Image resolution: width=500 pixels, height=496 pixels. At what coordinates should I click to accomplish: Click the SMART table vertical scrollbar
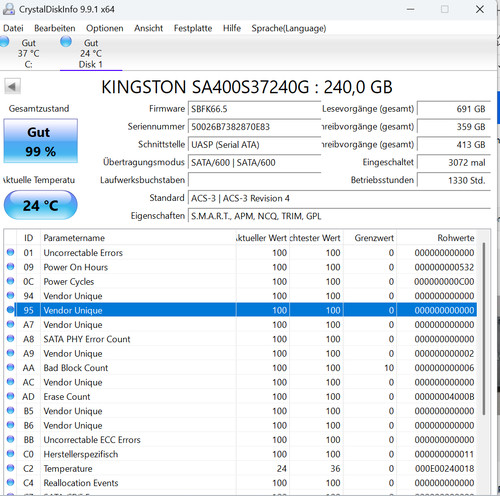tap(484, 328)
